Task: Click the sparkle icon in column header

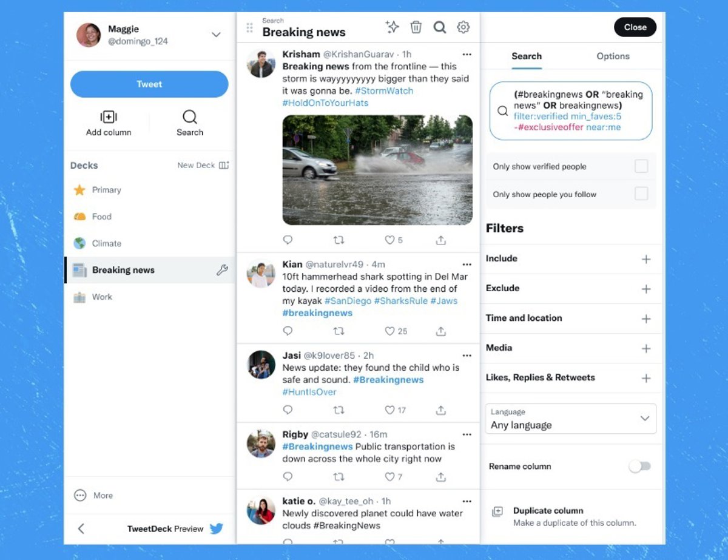Action: tap(393, 27)
